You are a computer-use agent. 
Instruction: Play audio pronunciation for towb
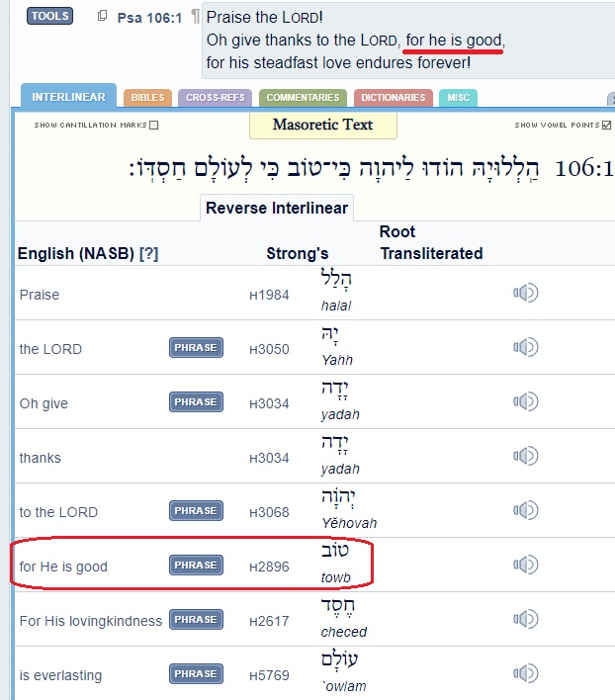(x=525, y=565)
